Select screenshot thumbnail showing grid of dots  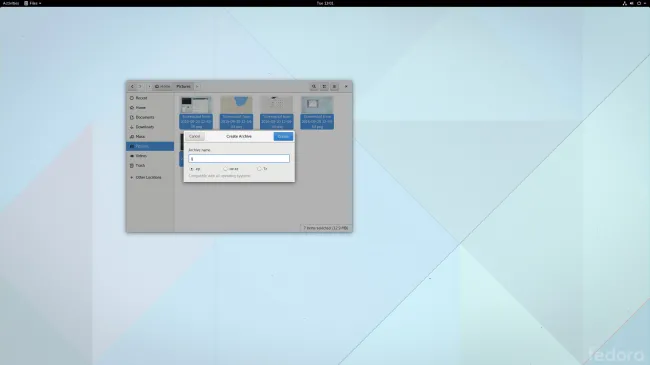[x=276, y=105]
